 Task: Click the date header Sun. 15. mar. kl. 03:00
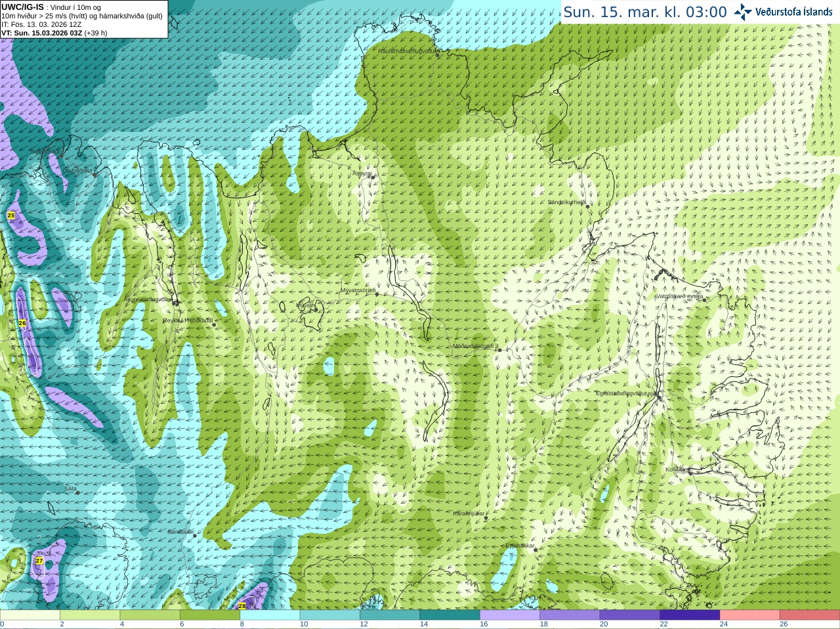[x=645, y=12]
